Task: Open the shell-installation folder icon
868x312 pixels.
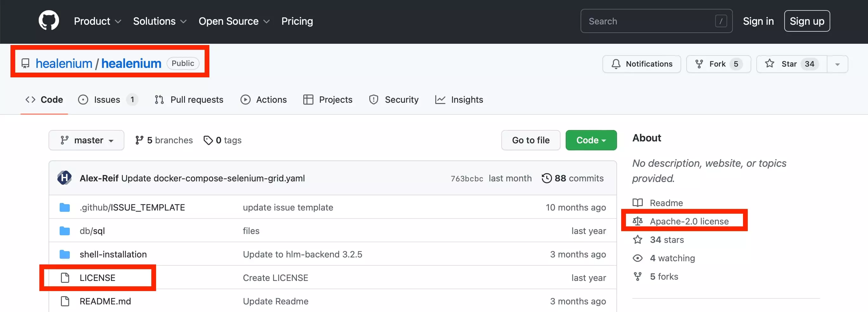Action: [65, 254]
